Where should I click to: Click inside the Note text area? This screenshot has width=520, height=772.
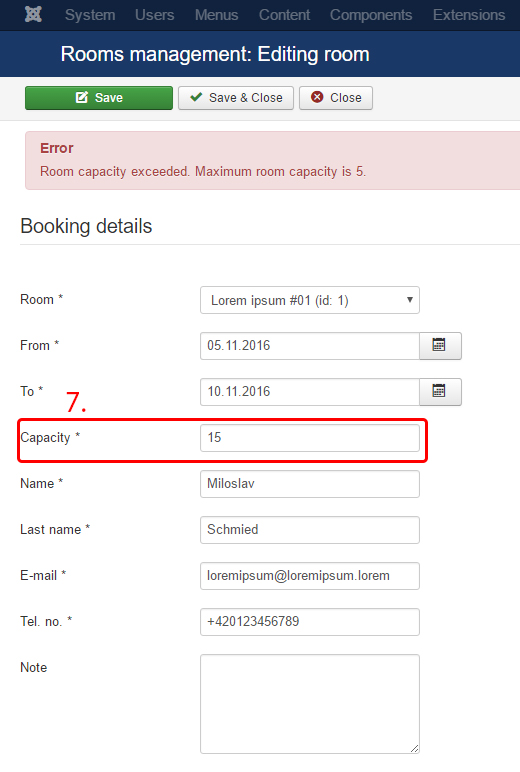tap(310, 704)
